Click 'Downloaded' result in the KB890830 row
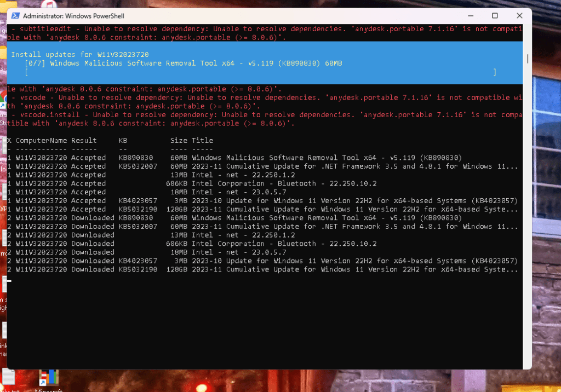 click(93, 218)
